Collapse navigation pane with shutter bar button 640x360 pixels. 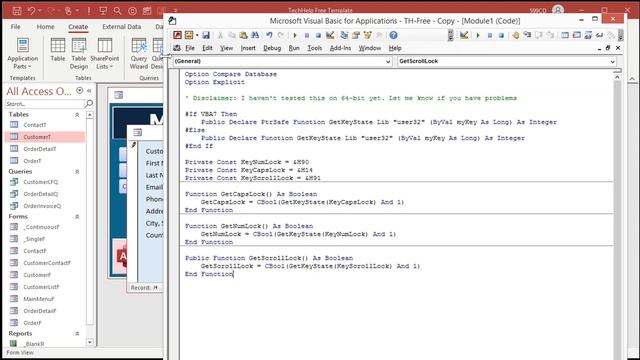coord(89,91)
